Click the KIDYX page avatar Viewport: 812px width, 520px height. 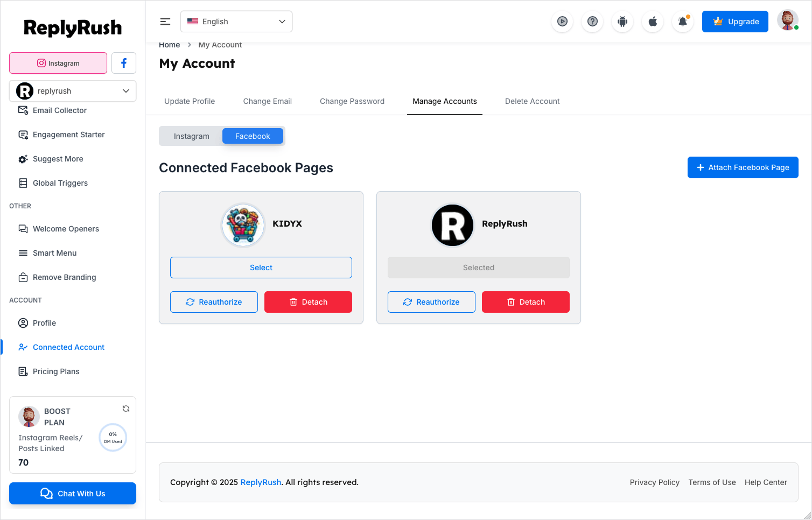click(243, 225)
